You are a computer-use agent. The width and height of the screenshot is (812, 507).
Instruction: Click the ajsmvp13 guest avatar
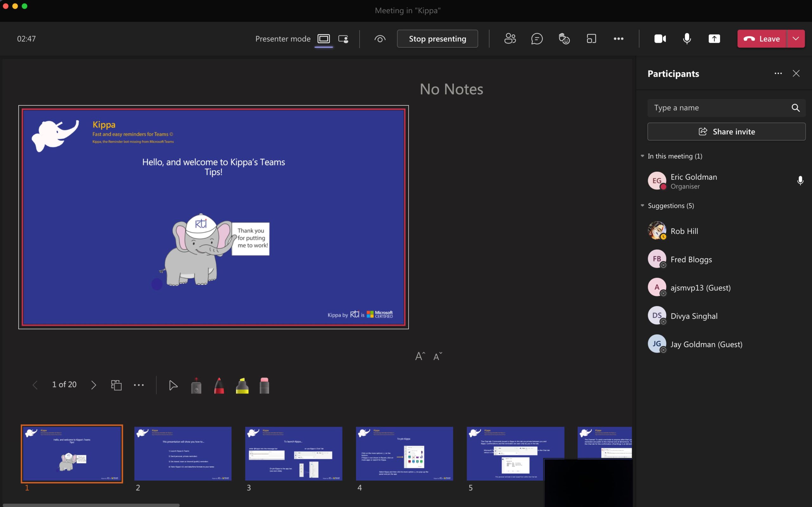click(657, 287)
